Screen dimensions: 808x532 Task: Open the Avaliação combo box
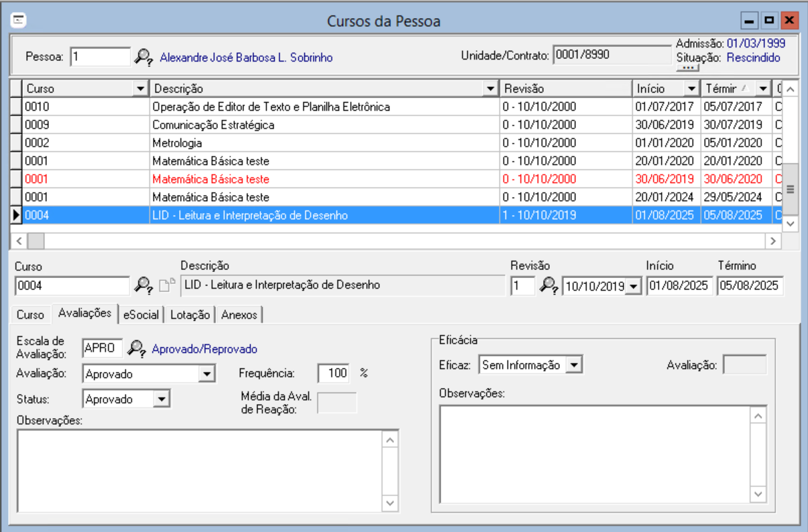pos(207,374)
